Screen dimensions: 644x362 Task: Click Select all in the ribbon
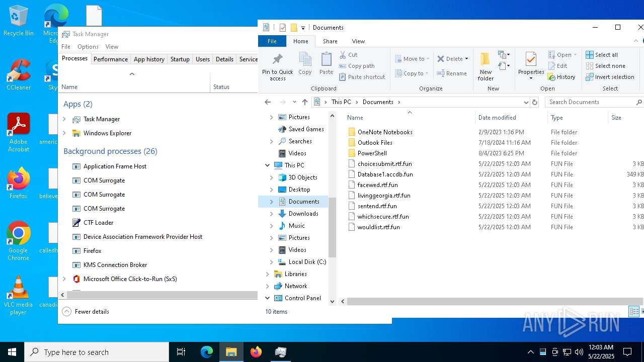[x=602, y=55]
